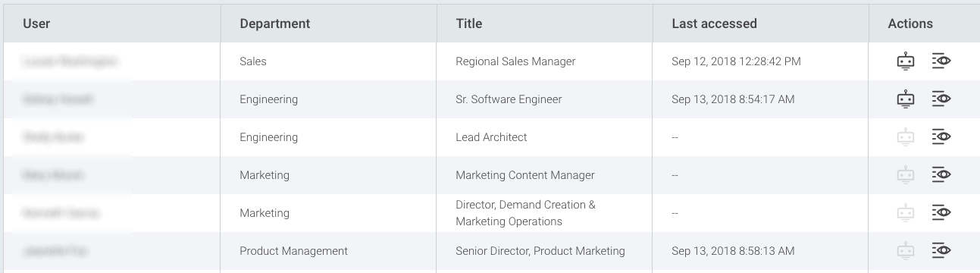View activity list for Marketing Content Manager

tap(941, 174)
